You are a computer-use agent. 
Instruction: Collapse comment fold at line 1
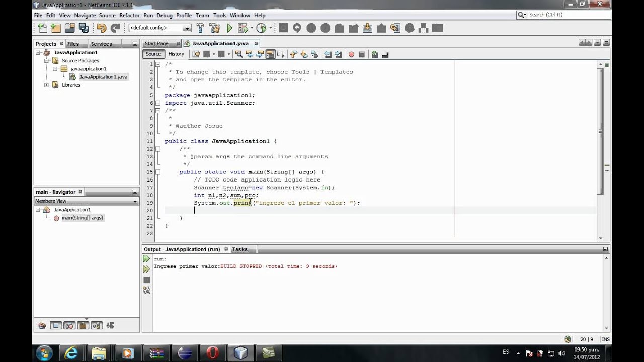157,64
